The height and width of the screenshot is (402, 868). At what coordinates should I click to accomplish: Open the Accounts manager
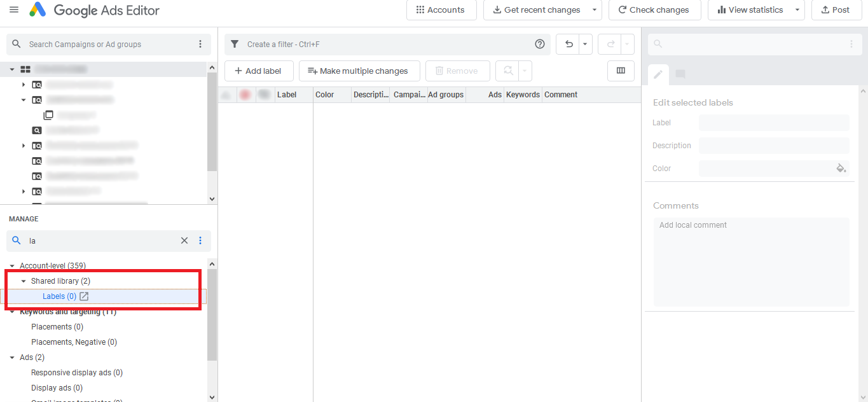pos(441,10)
